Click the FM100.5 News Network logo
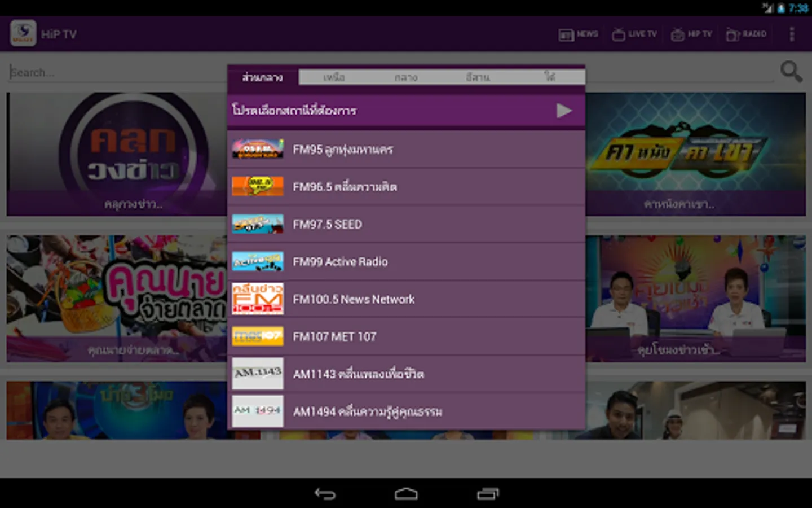The image size is (812, 508). tap(258, 299)
